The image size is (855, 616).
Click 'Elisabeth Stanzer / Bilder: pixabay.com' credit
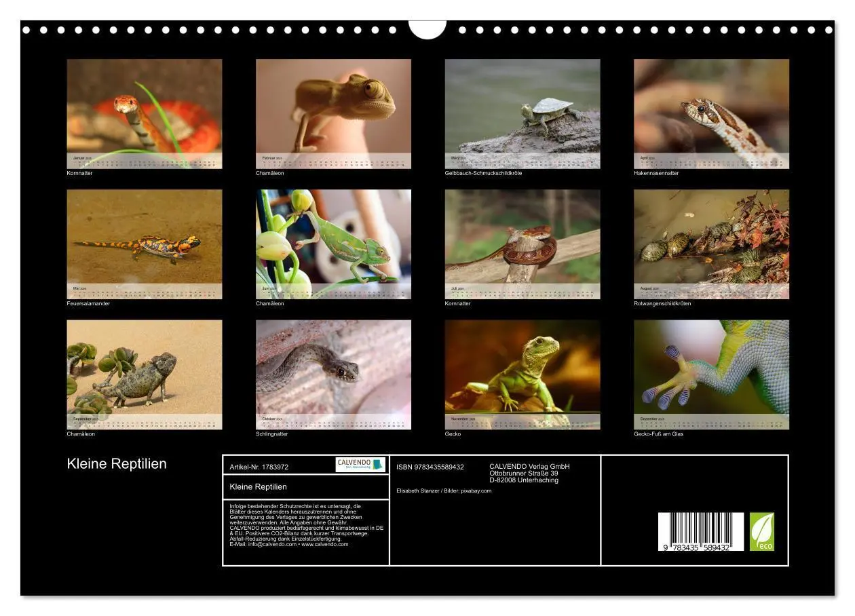click(444, 490)
